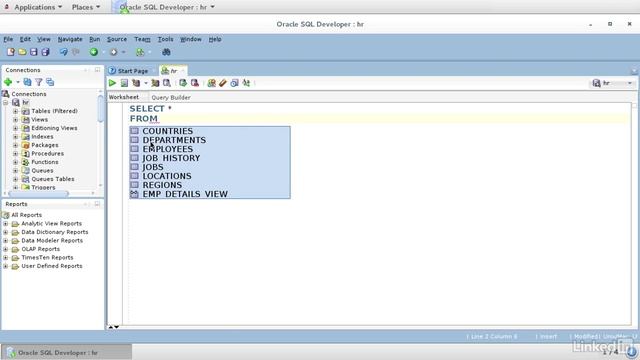Choose DEPARTMENTS from the completion list
The width and height of the screenshot is (640, 360).
[x=210, y=140]
